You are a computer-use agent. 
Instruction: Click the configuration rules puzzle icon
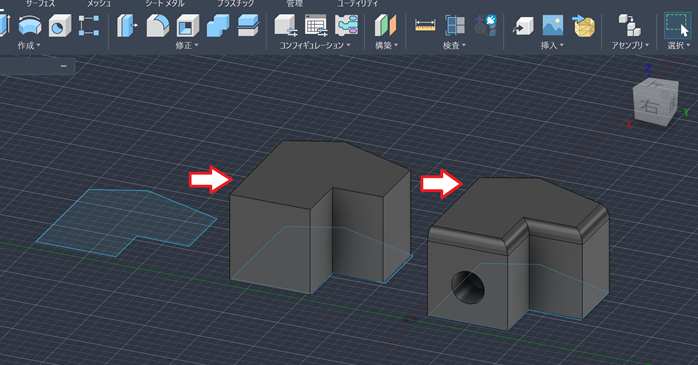[x=346, y=25]
